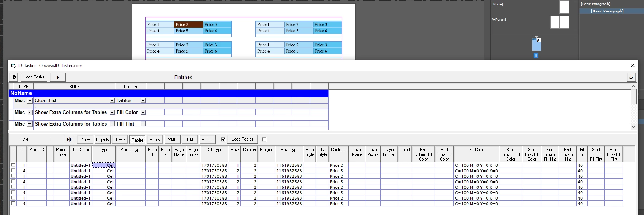Switch to the Objects tab
This screenshot has height=215, width=644.
coord(102,139)
